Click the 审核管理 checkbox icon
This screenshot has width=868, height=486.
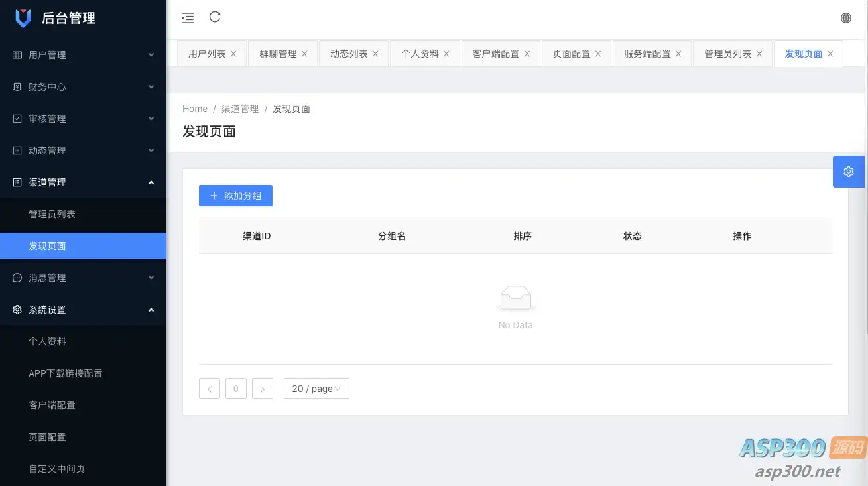[17, 119]
